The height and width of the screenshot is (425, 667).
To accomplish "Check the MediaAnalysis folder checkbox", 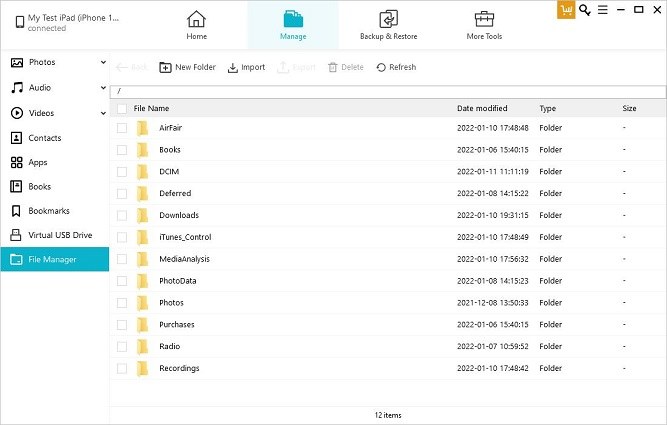I will (122, 259).
